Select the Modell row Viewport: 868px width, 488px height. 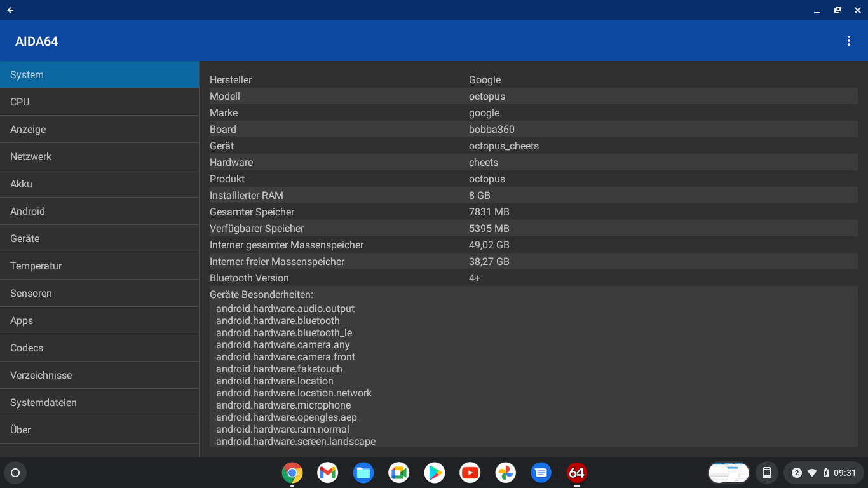point(534,96)
